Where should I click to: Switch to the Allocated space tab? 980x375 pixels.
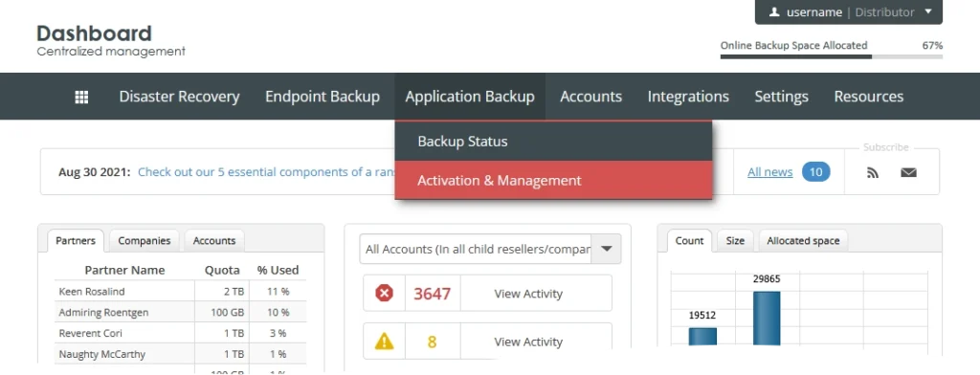(x=803, y=241)
